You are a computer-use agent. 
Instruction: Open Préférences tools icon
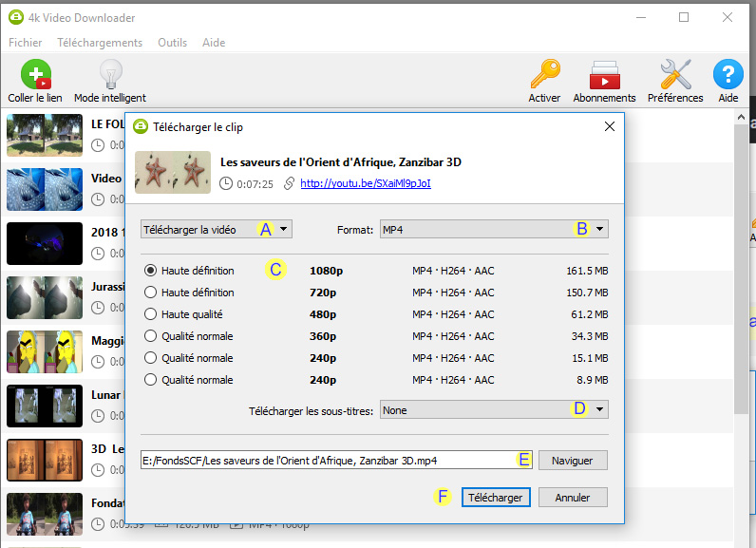[675, 75]
